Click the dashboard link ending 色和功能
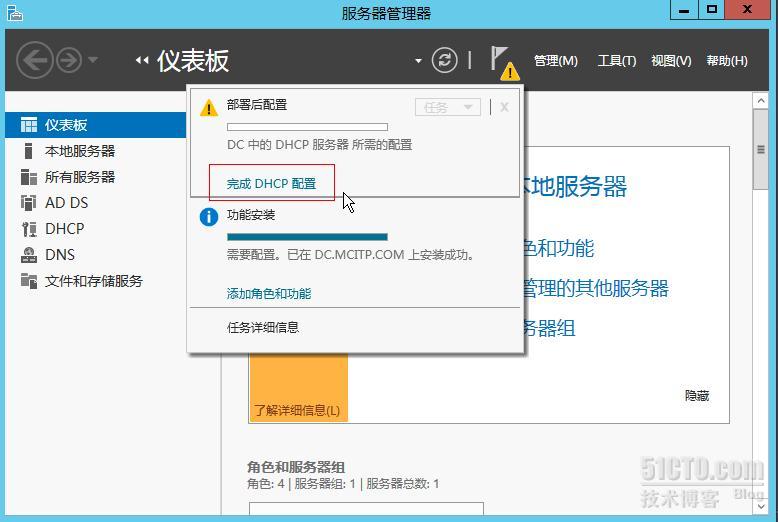Viewport: 778px width, 522px height. (x=559, y=248)
